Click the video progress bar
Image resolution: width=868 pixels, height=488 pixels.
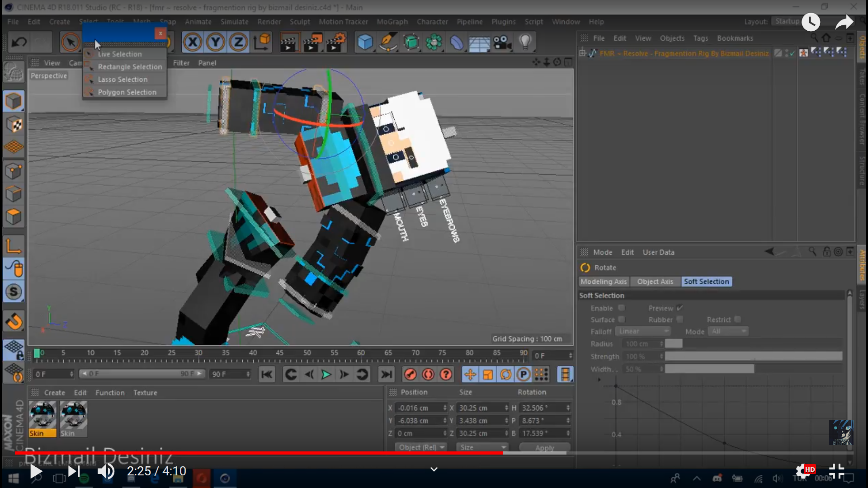click(434, 452)
